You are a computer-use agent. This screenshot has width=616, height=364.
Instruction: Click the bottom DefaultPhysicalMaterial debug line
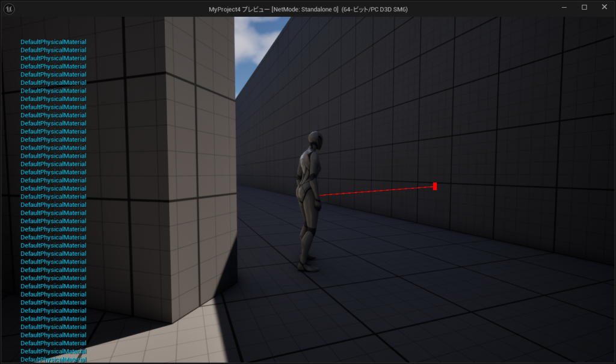coord(53,359)
